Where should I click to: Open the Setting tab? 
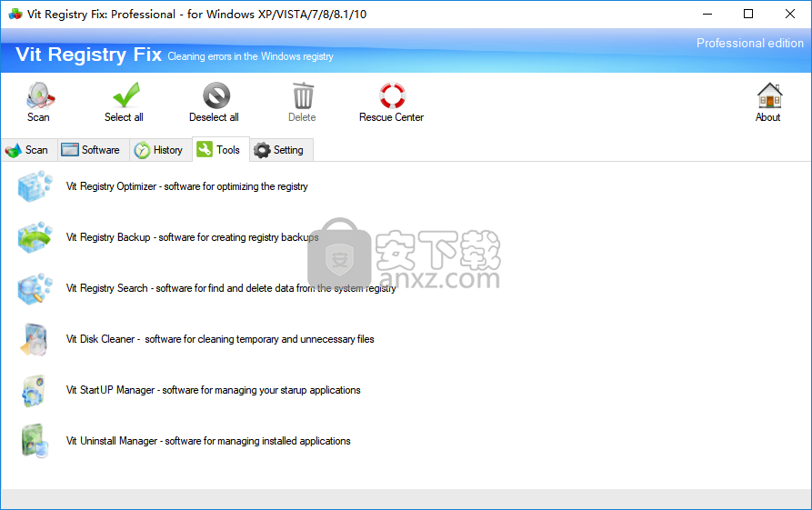coord(281,150)
